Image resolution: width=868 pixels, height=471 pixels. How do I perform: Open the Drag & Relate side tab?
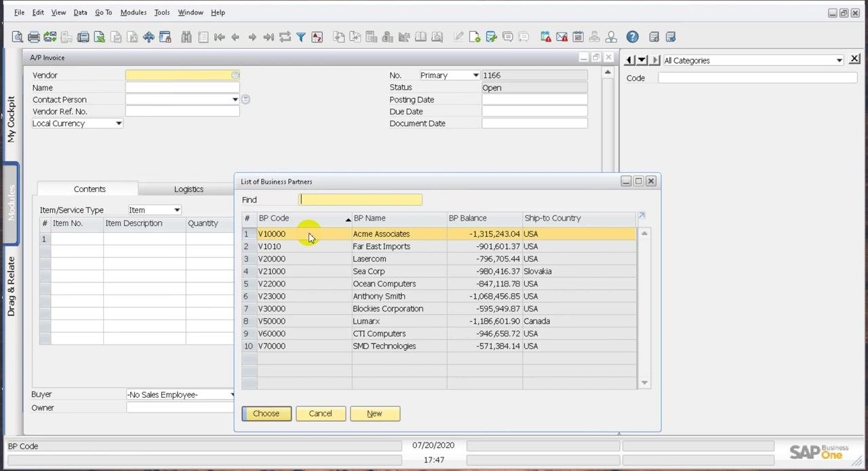coord(11,286)
